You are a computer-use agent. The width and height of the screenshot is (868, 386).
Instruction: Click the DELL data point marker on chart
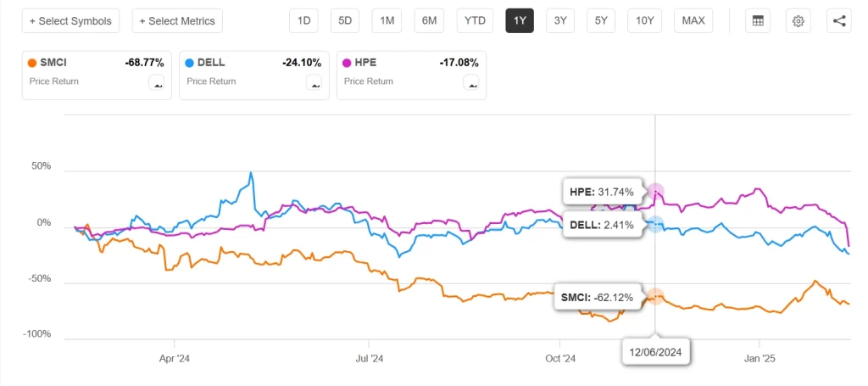click(x=655, y=224)
